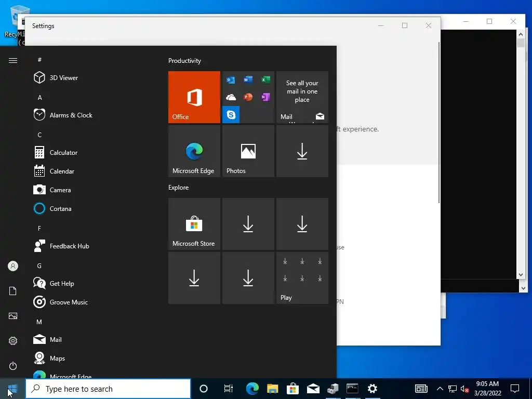This screenshot has width=532, height=399.
Task: Jump to the # letter header
Action: (x=39, y=60)
